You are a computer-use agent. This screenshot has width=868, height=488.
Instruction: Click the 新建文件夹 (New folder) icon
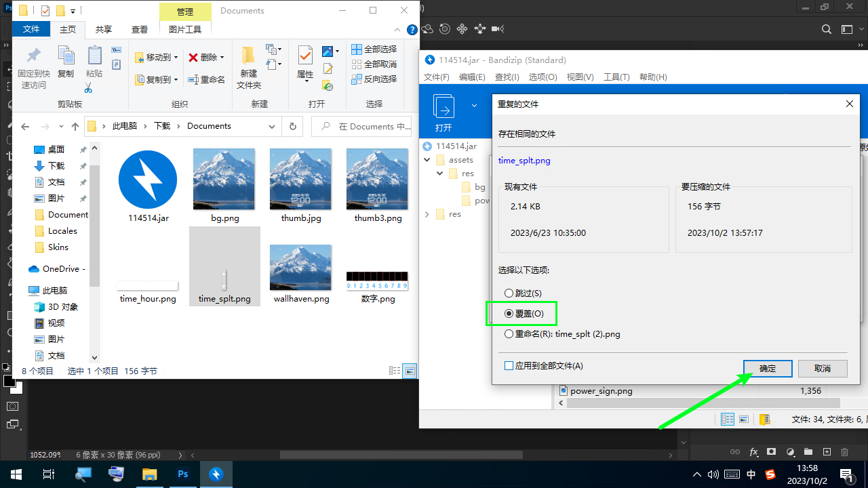pyautogui.click(x=248, y=58)
